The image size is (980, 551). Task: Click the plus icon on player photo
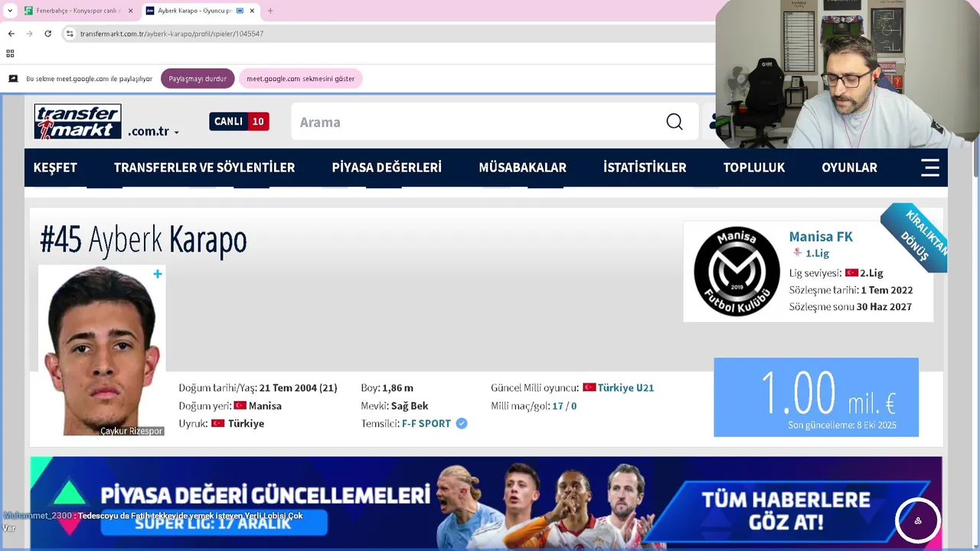(x=157, y=274)
